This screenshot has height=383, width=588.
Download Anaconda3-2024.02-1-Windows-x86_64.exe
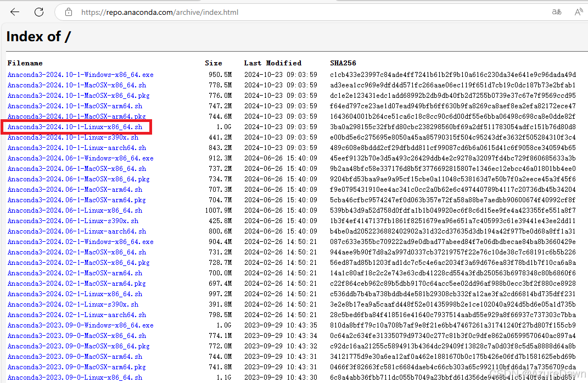(x=80, y=242)
